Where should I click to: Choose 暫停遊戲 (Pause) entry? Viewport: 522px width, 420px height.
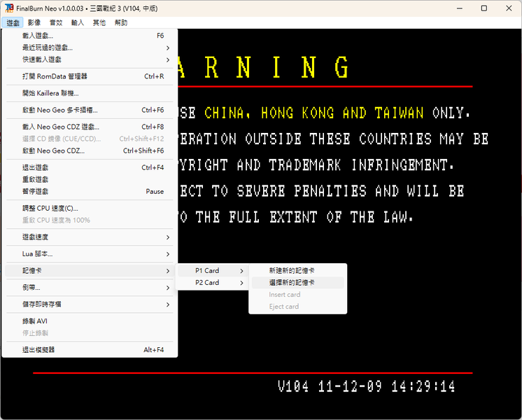point(90,192)
